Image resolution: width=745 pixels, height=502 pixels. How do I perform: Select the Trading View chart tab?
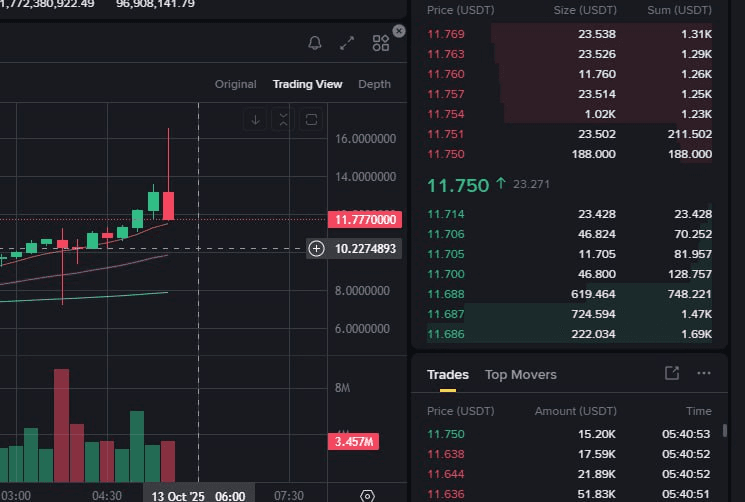point(307,84)
